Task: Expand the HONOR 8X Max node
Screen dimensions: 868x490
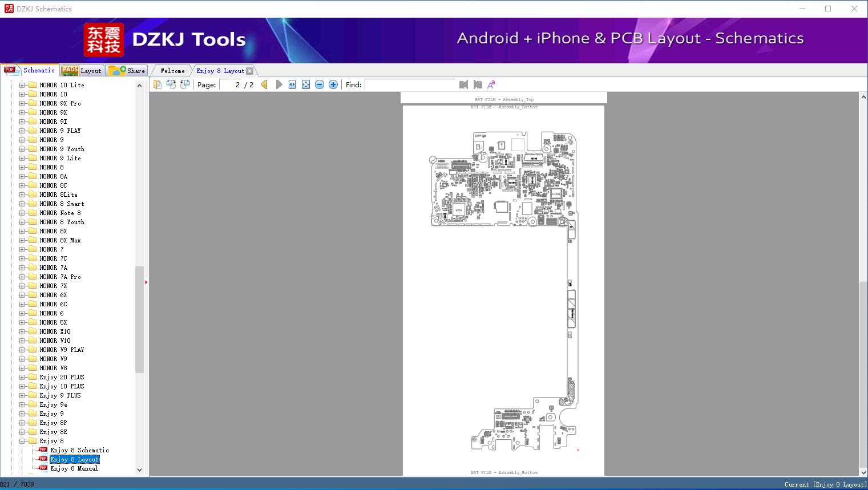Action: [x=22, y=240]
